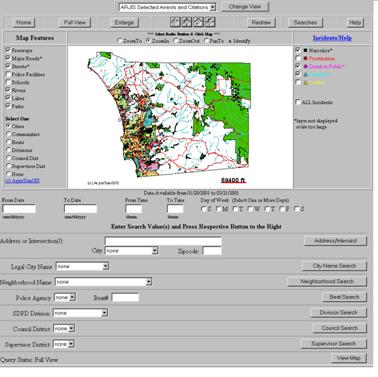Screen dimensions: 378x377
Task: Uncheck the Parks checkbox
Action: tap(8, 106)
